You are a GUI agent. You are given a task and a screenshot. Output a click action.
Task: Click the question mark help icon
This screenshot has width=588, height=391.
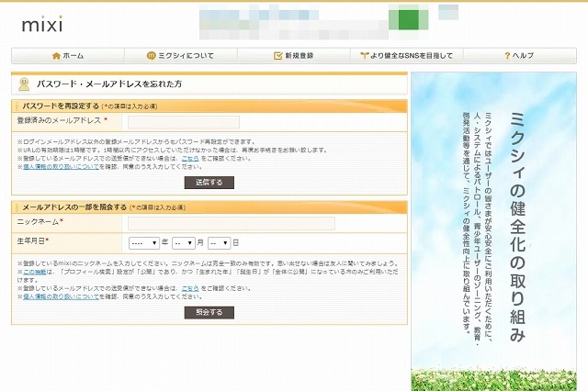coord(507,56)
